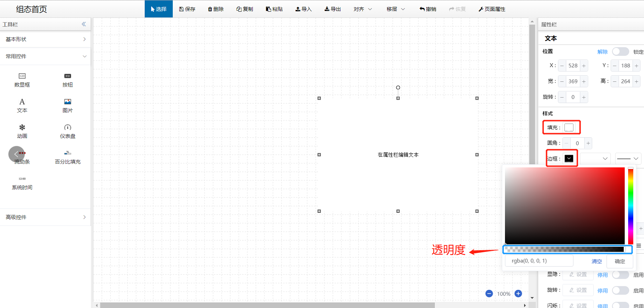Click the 撤销 undo toolbar button

(428, 9)
